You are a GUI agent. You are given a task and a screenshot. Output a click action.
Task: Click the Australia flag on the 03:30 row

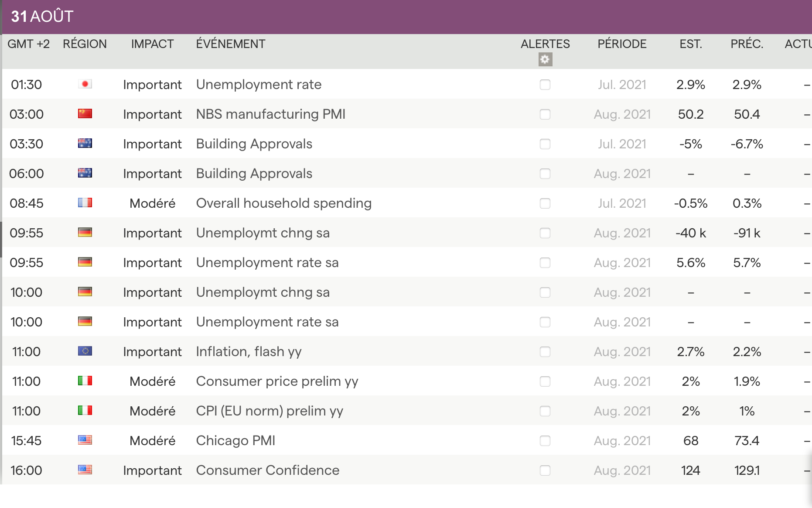(x=85, y=144)
